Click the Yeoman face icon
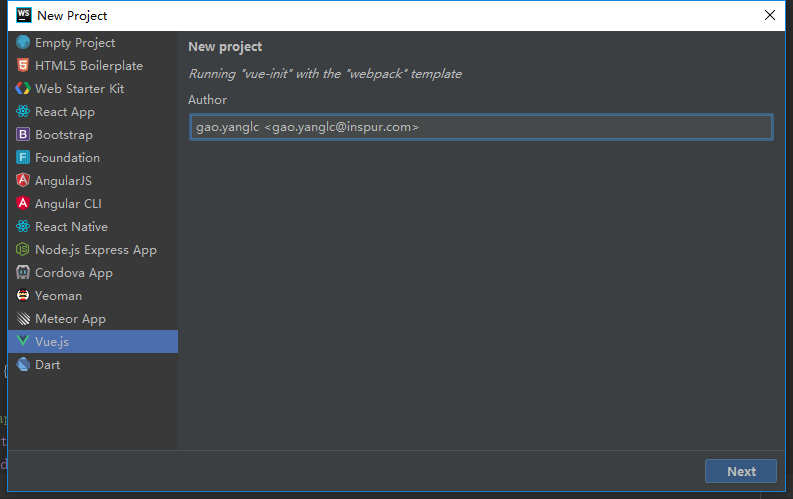This screenshot has width=793, height=499. coord(23,295)
